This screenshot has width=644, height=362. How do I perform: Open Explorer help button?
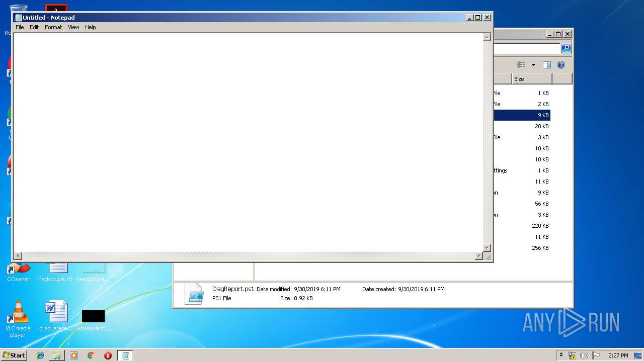(x=561, y=65)
